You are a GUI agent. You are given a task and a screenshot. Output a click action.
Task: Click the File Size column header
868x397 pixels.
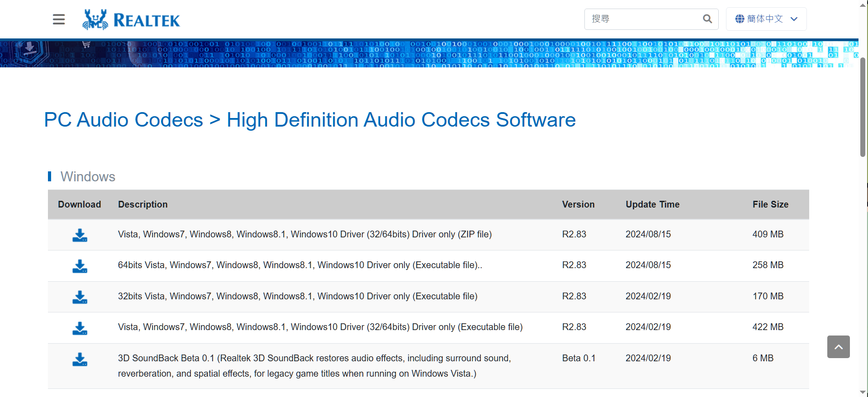click(x=770, y=204)
